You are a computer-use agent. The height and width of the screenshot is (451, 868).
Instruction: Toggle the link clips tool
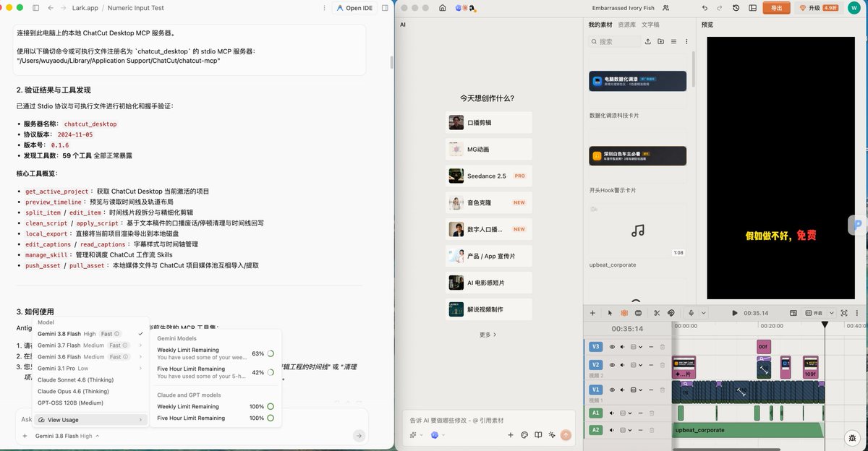click(x=671, y=313)
